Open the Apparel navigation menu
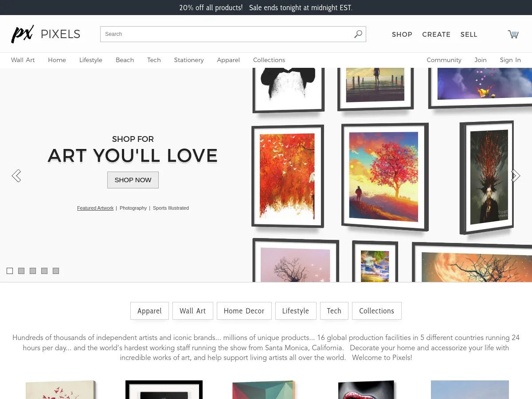Image resolution: width=532 pixels, height=399 pixels. [228, 60]
